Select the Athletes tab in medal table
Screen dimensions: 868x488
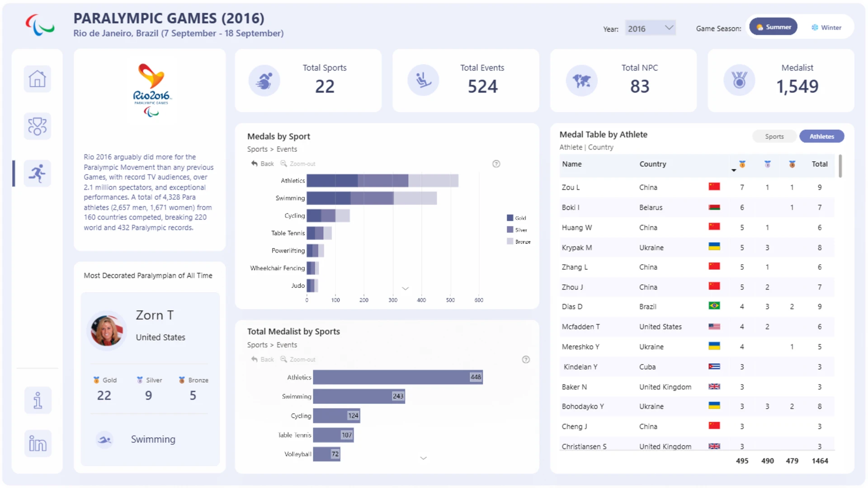click(x=821, y=136)
